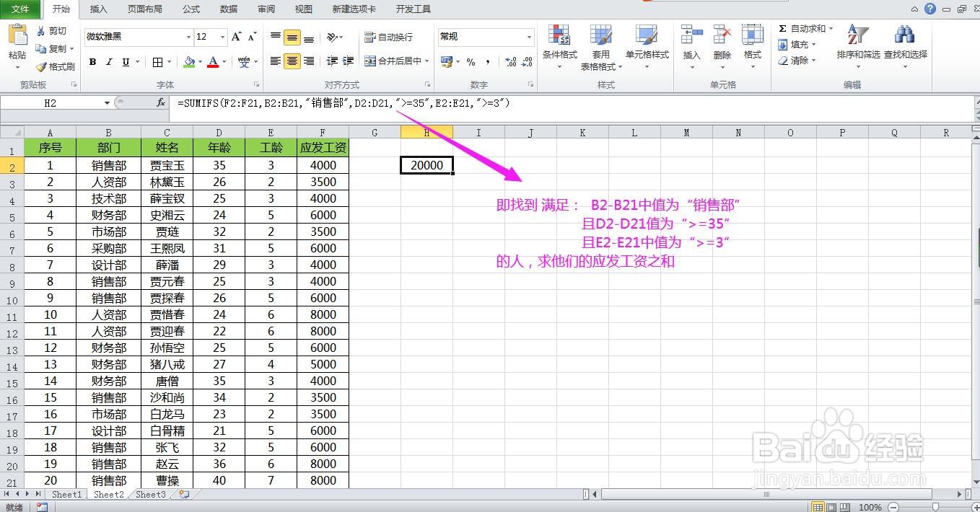
Task: Click the increase indent icon
Action: click(x=349, y=61)
